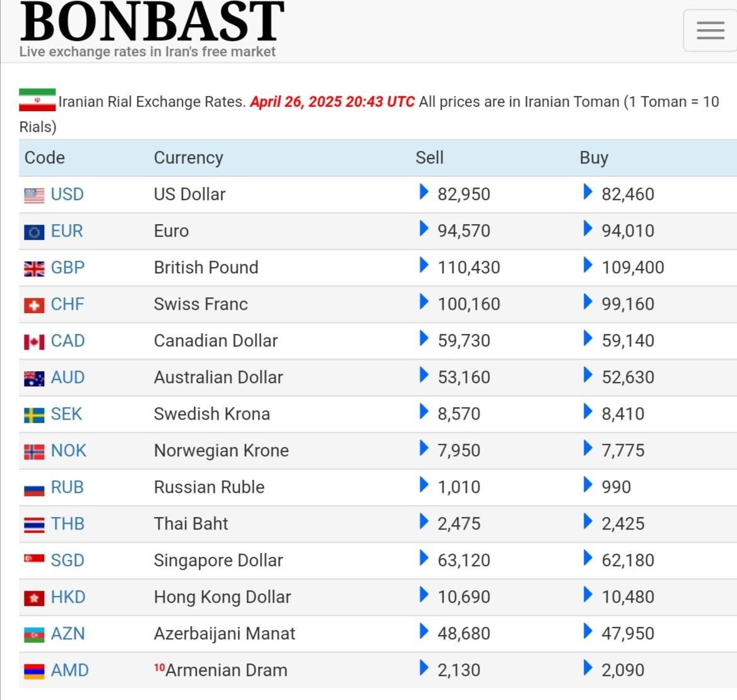Open the SEK currency link
Image resolution: width=737 pixels, height=700 pixels.
coord(66,414)
